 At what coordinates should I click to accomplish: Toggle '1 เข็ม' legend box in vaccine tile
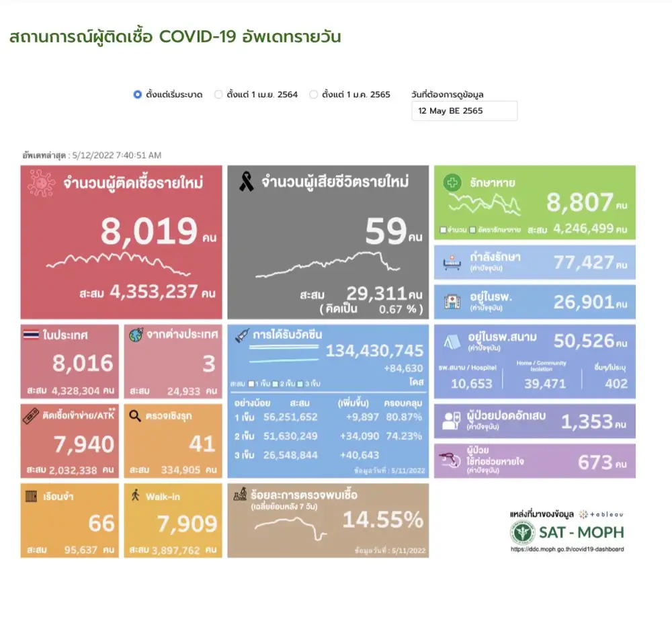(x=251, y=384)
